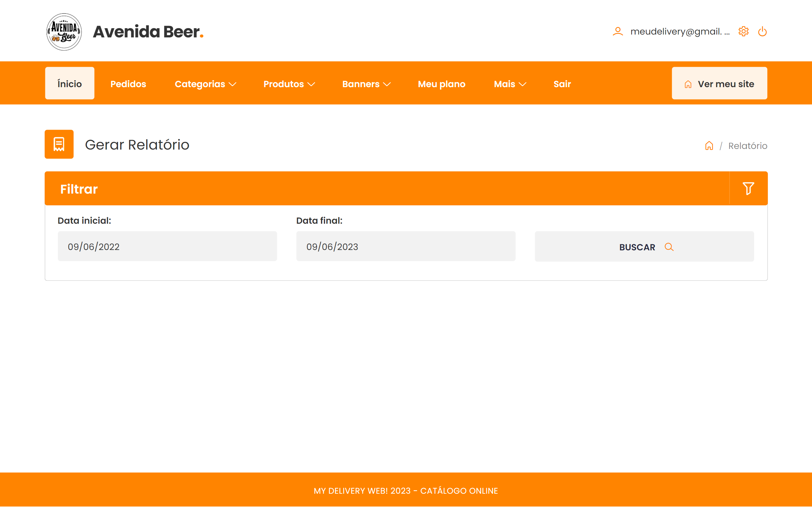The width and height of the screenshot is (812, 507).
Task: Click the receipt report icon
Action: coord(59,144)
